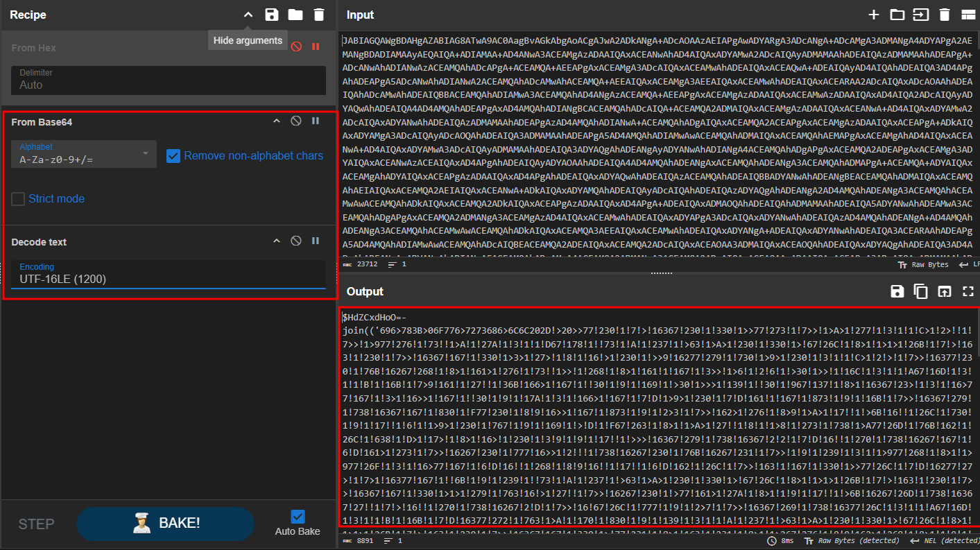Hide arguments for all recipe operations
The height and width of the screenshot is (550, 980).
coord(248,15)
